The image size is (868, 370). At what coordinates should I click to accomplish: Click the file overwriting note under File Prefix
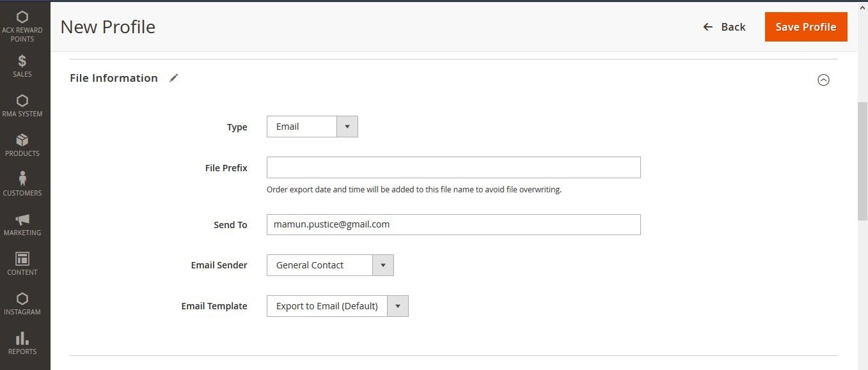coord(414,190)
